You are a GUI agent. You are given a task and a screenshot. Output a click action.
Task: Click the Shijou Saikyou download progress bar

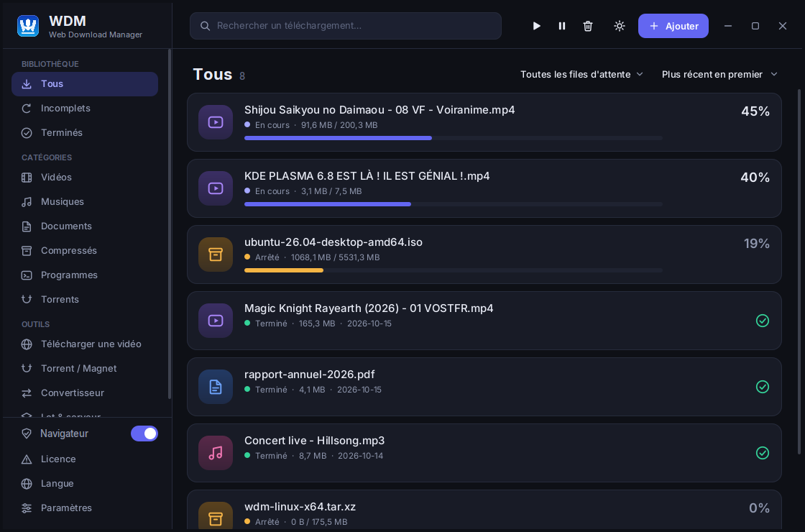[x=454, y=138]
